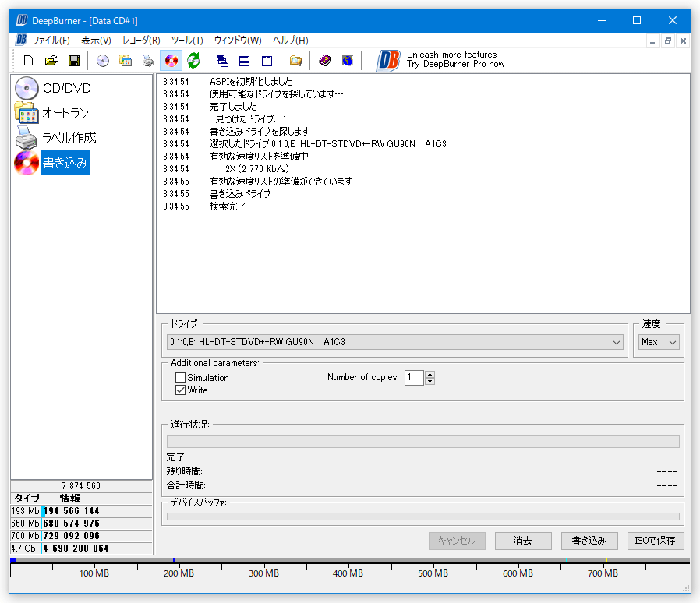Click the 書き込み burn button
700x603 pixels.
pos(589,541)
